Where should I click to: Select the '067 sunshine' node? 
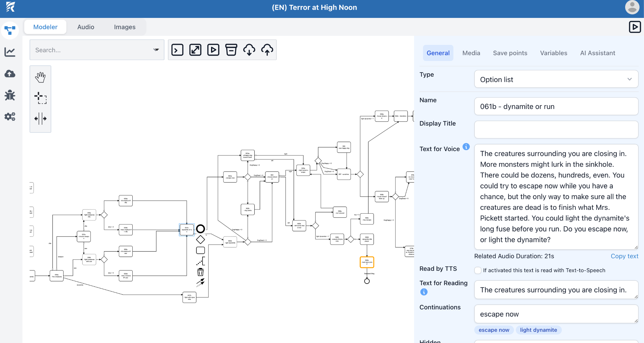coord(344,174)
